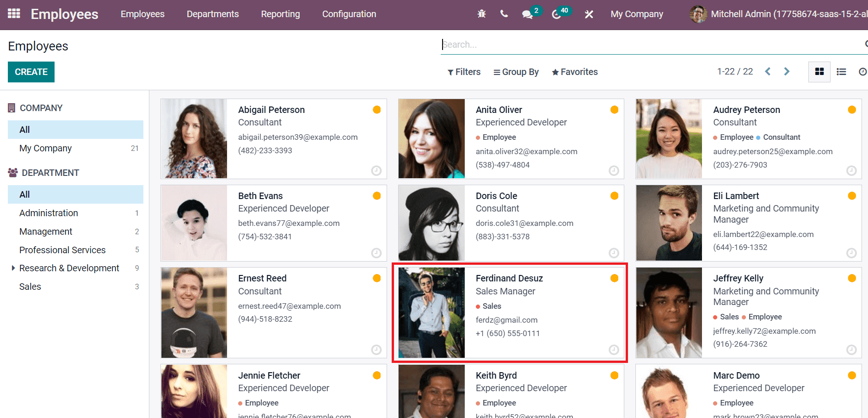Open the Filters dropdown

(x=464, y=72)
